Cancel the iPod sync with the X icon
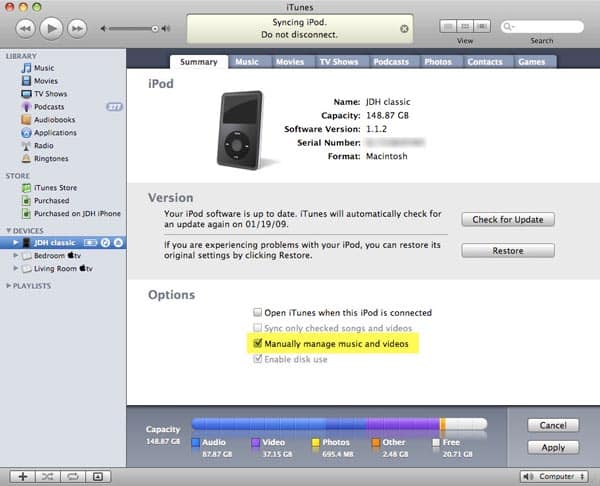This screenshot has height=486, width=600. 404,29
